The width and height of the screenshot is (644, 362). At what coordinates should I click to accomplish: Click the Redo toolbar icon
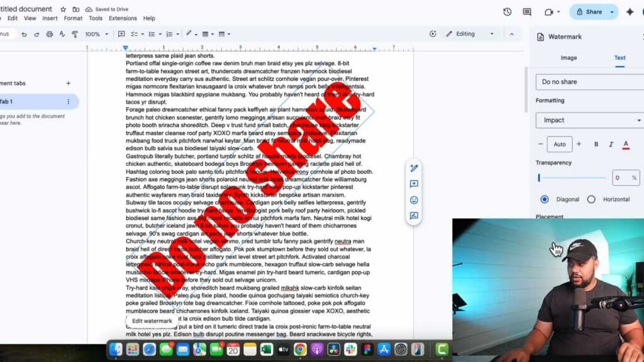tap(36, 35)
